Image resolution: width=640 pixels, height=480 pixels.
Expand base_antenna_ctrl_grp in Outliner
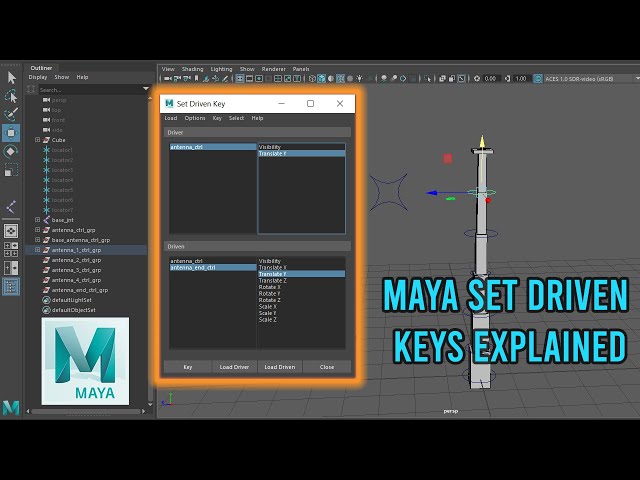[x=38, y=240]
